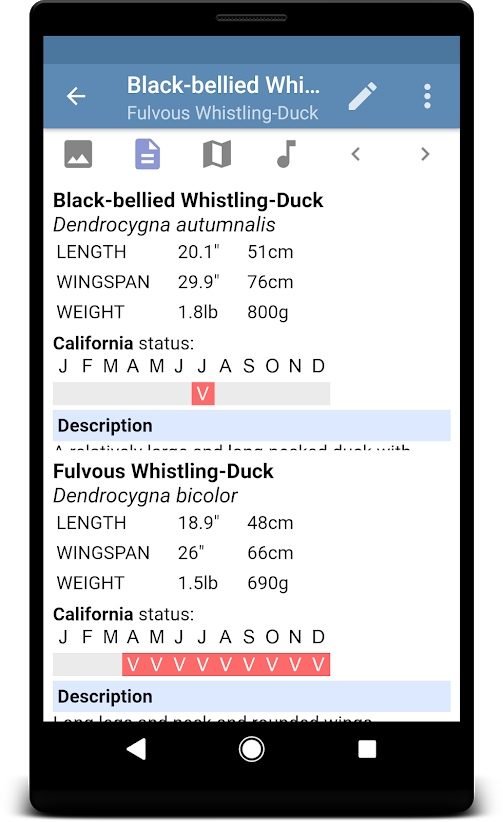Tap December V cell for Fulvous duck
This screenshot has height=822, width=503.
(318, 664)
